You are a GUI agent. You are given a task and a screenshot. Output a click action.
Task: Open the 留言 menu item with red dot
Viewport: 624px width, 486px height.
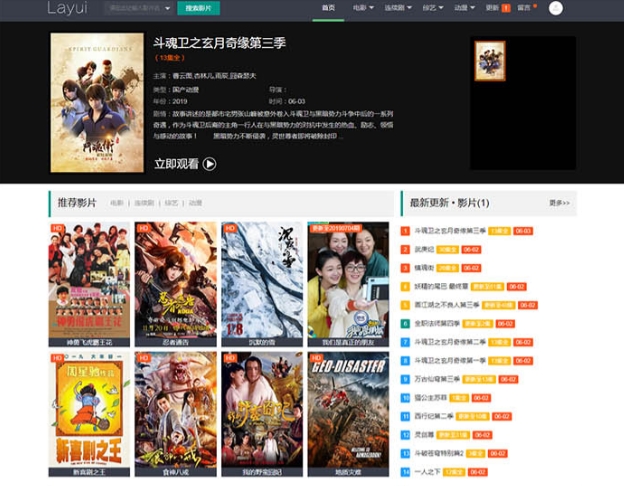(x=527, y=8)
